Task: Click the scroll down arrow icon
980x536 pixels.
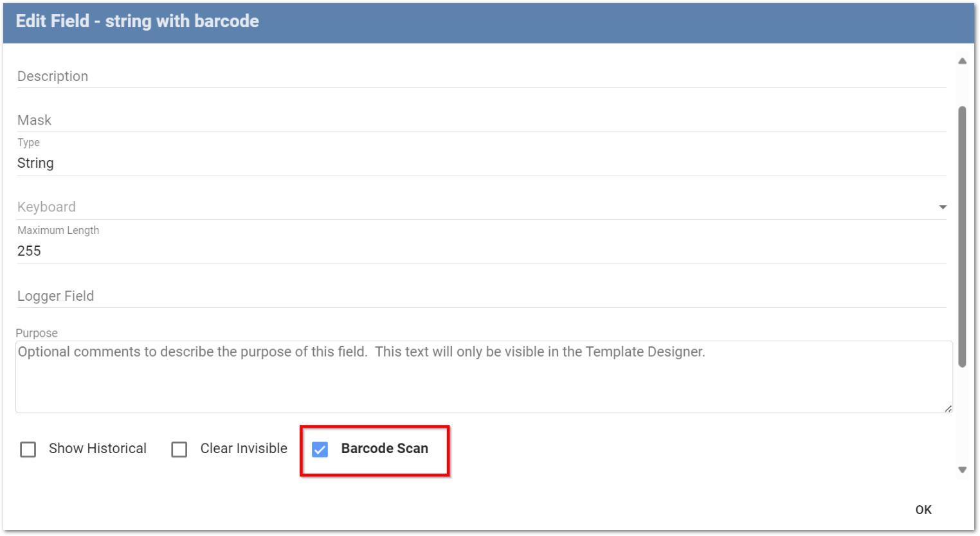Action: (962, 470)
